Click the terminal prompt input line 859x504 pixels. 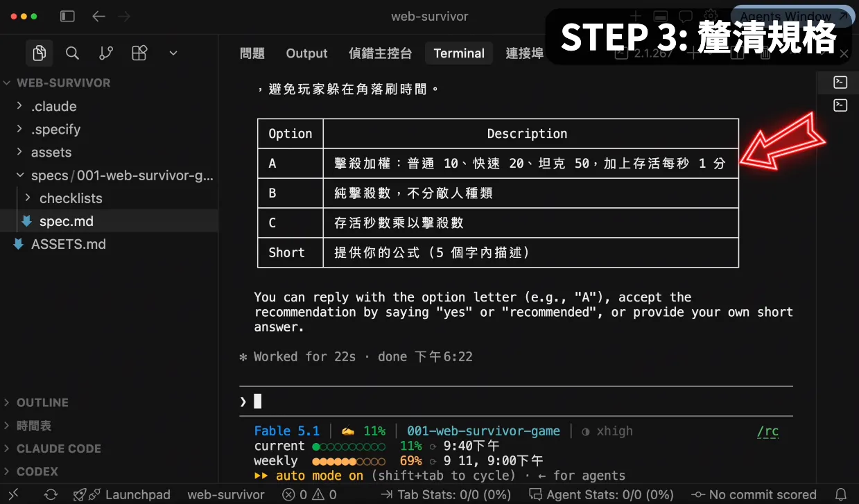[516, 401]
